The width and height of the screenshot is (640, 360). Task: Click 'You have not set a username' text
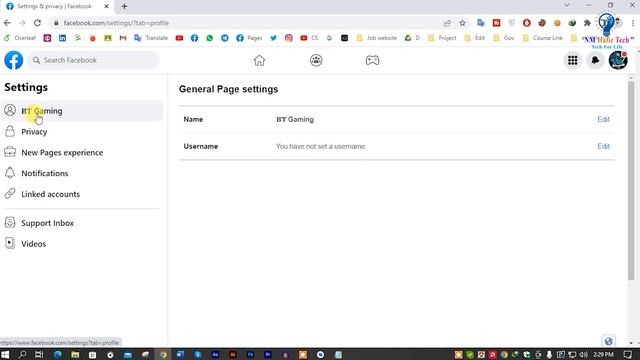[321, 146]
